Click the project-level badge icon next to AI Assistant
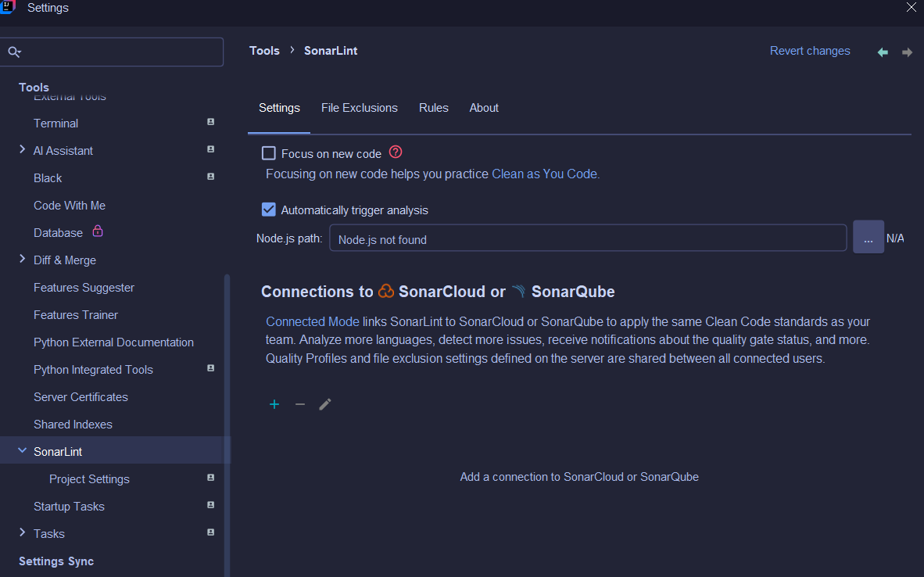 [x=210, y=149]
